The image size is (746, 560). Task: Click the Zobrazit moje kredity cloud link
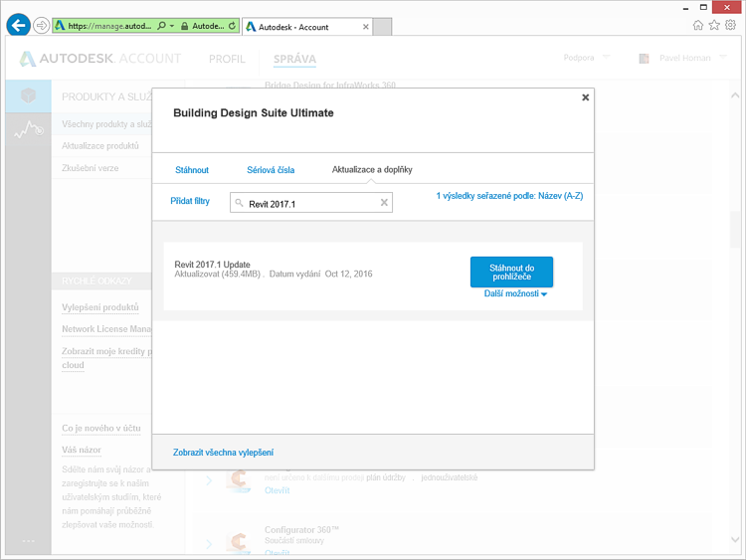(106, 358)
